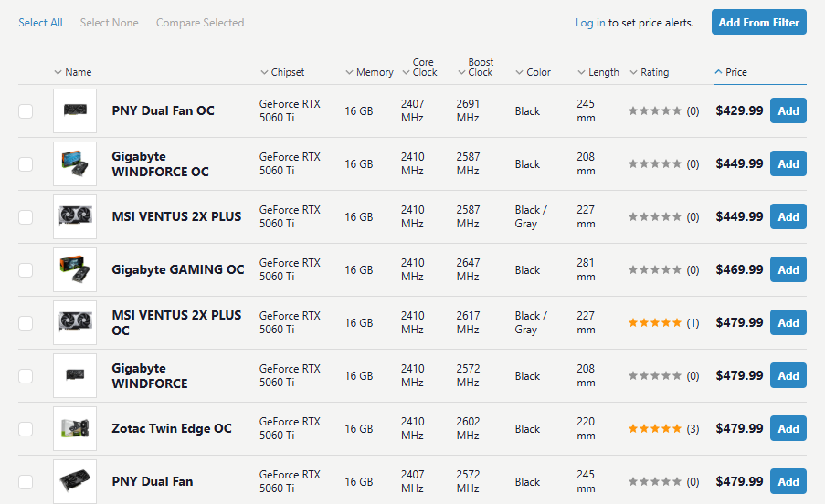Image resolution: width=825 pixels, height=504 pixels.
Task: Add the PNY Dual Fan OC for $429.99
Action: pos(788,110)
